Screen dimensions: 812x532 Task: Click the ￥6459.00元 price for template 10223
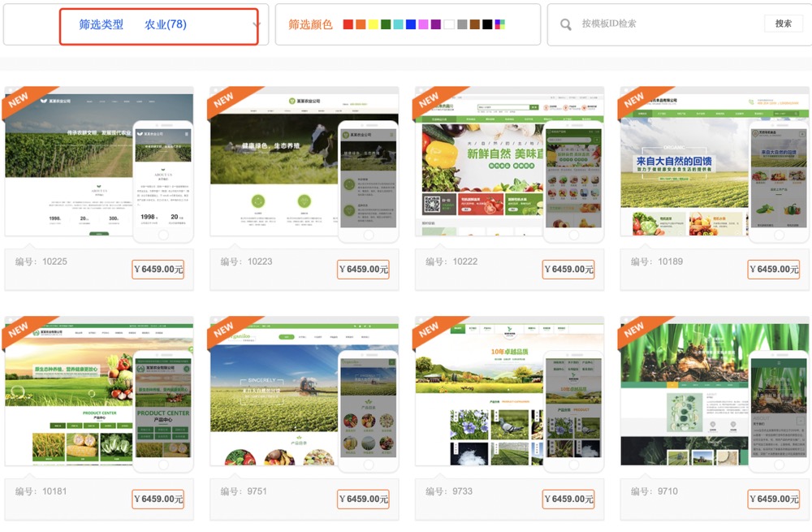click(363, 270)
